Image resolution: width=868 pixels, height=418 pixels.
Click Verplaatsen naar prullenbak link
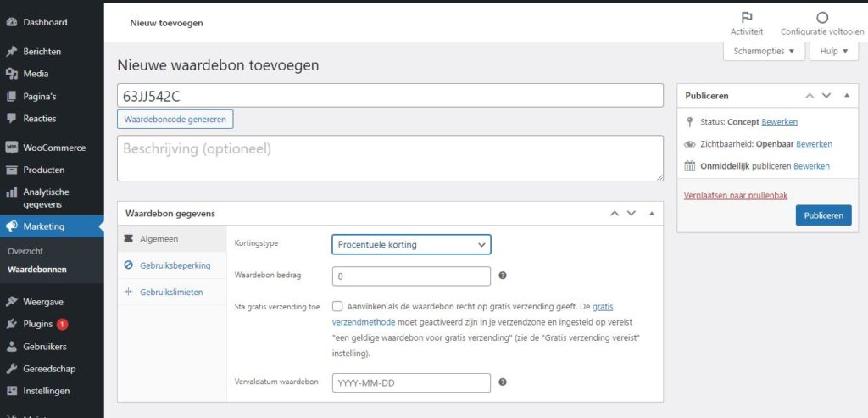click(736, 196)
